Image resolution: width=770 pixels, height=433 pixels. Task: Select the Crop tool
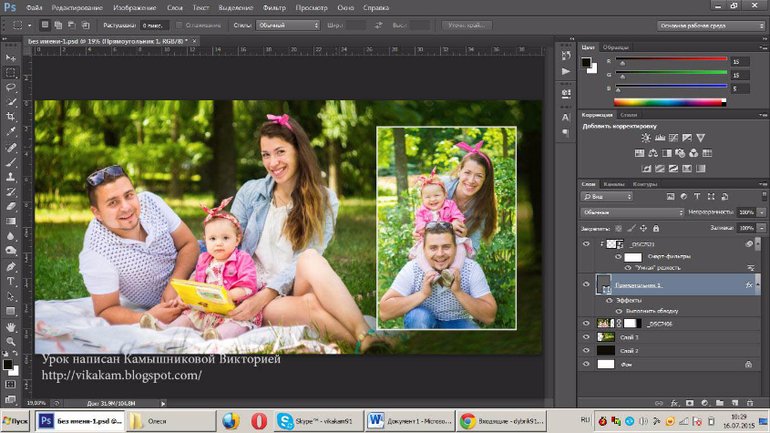click(x=11, y=116)
